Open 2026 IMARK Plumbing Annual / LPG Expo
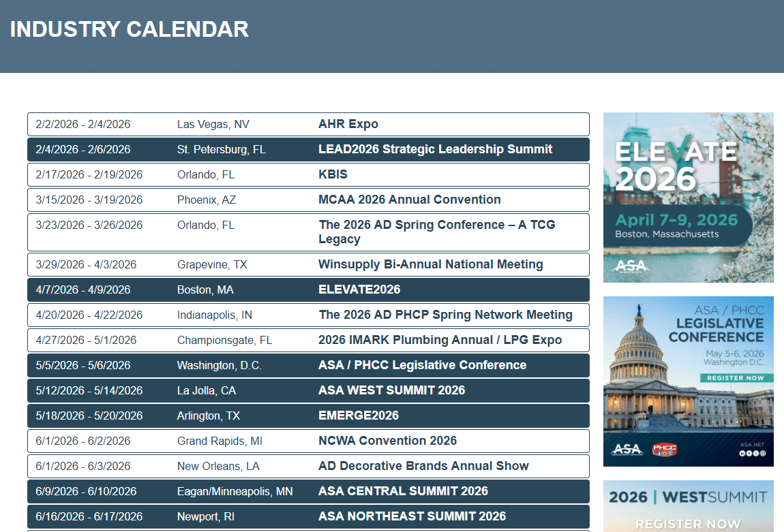This screenshot has width=784, height=532. 440,340
